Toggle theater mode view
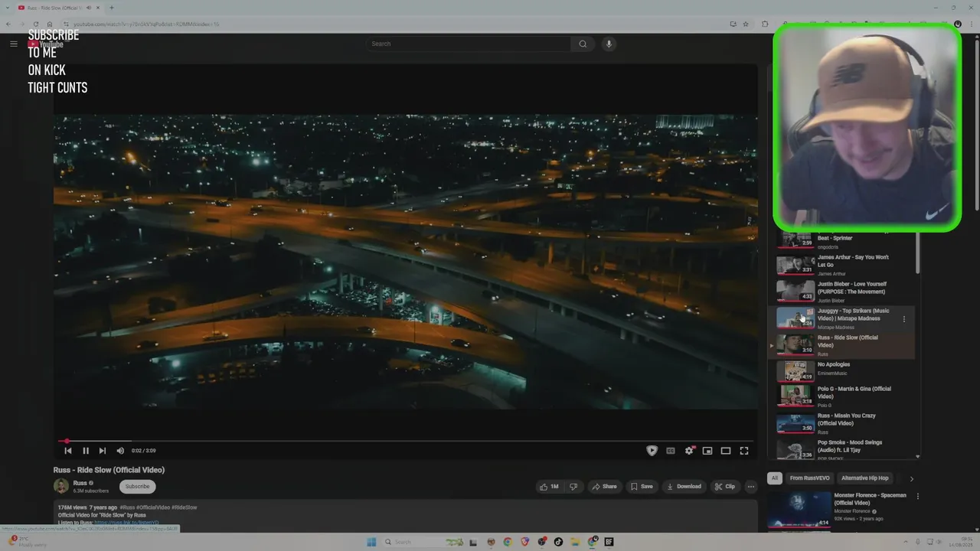Viewport: 980px width, 551px height. pos(726,451)
